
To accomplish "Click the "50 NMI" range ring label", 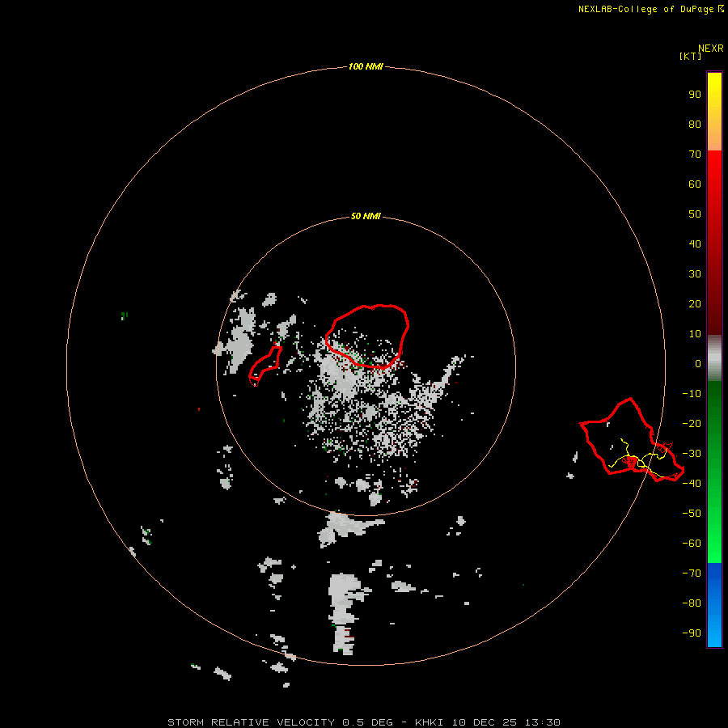I will pos(366,216).
